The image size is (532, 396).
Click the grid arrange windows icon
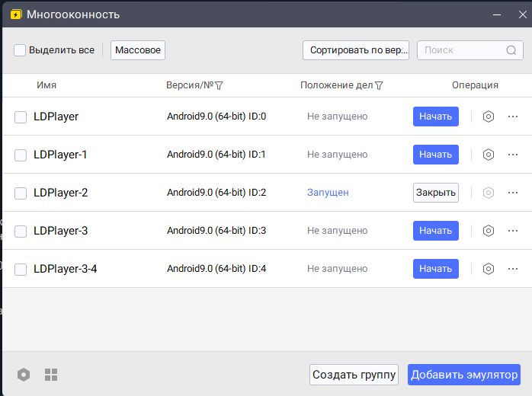tap(51, 375)
